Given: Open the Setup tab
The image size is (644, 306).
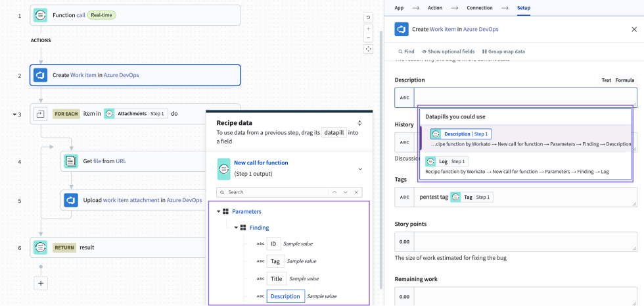Looking at the screenshot, I should (x=524, y=8).
